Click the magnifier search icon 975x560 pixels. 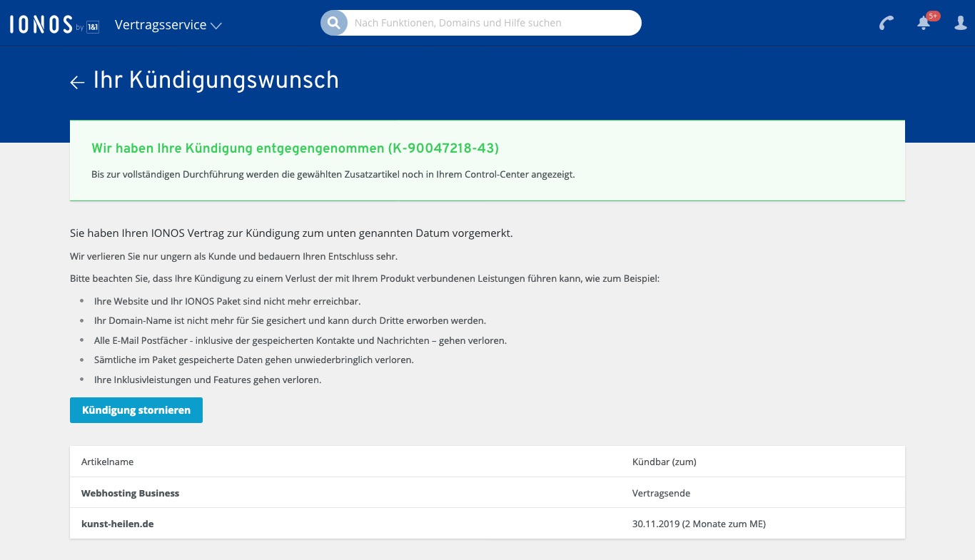(333, 23)
